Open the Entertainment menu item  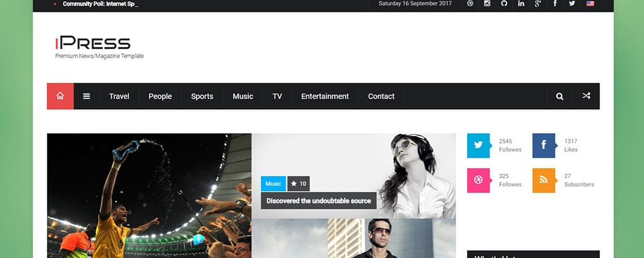coord(325,96)
